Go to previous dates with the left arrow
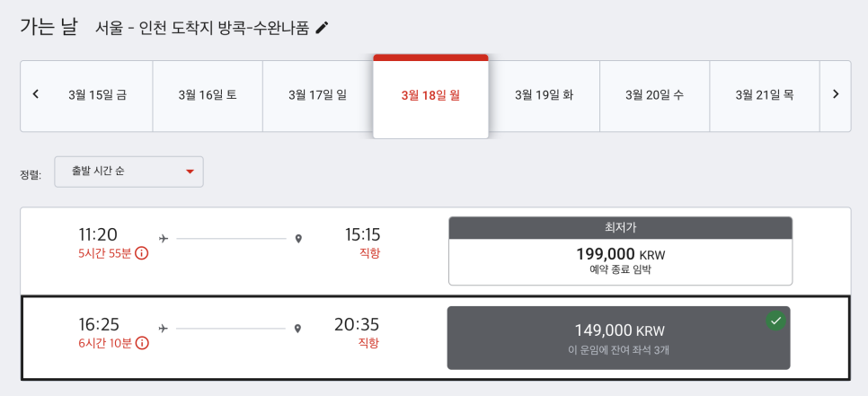 pyautogui.click(x=36, y=94)
